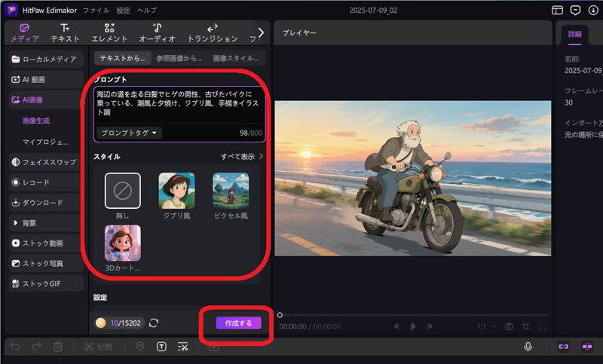Open the メディア tab

[x=25, y=33]
